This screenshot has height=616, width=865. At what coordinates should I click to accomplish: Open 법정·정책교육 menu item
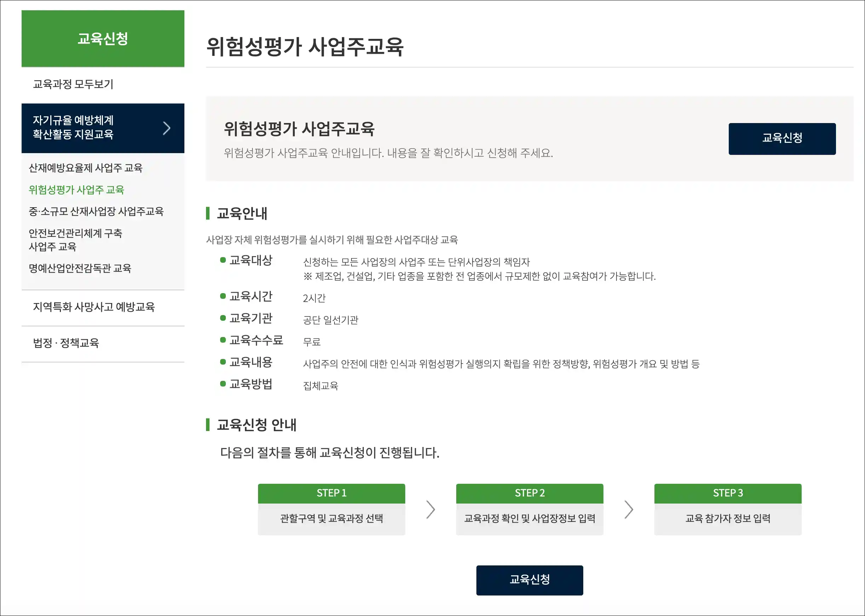(x=66, y=343)
